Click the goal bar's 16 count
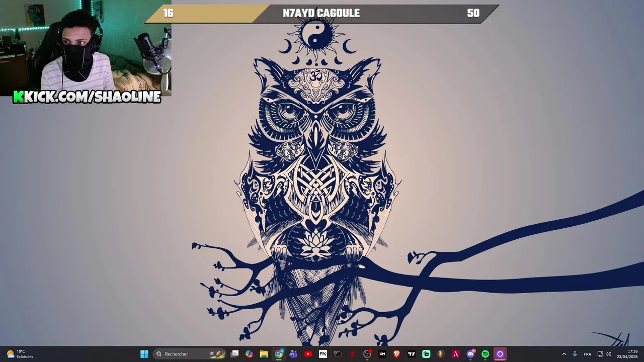This screenshot has width=644, height=362. click(x=168, y=13)
